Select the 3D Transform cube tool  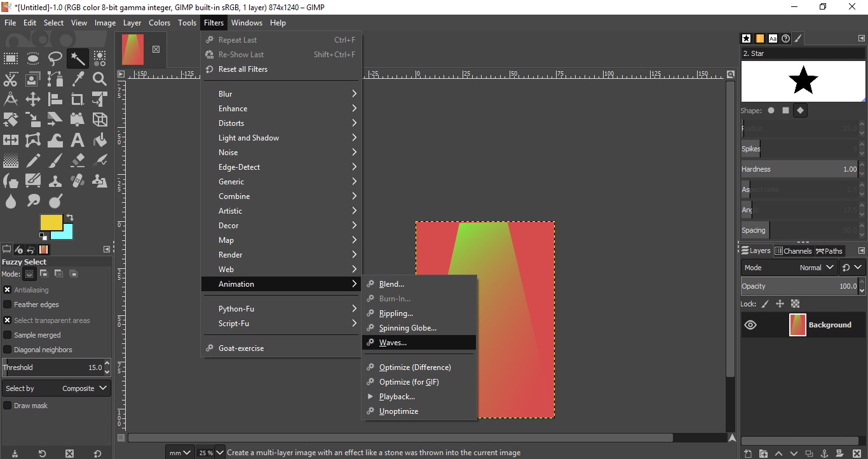tap(100, 120)
